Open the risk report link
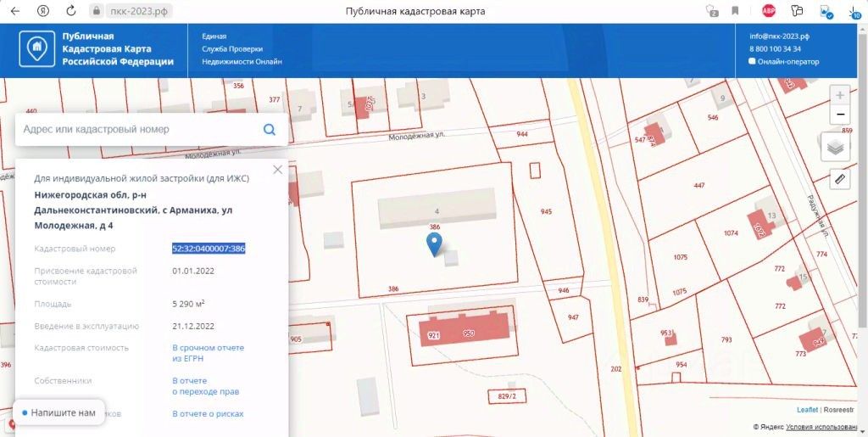Viewport: 868px width, 437px height. tap(209, 414)
